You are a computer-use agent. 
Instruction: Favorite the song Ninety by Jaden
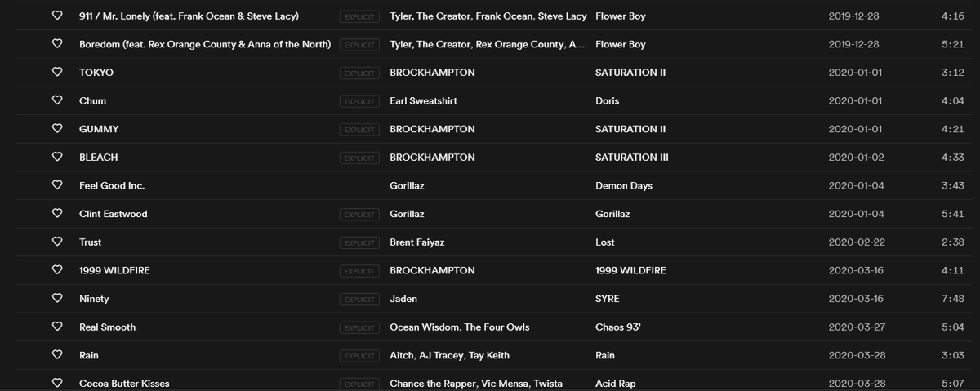pos(57,299)
